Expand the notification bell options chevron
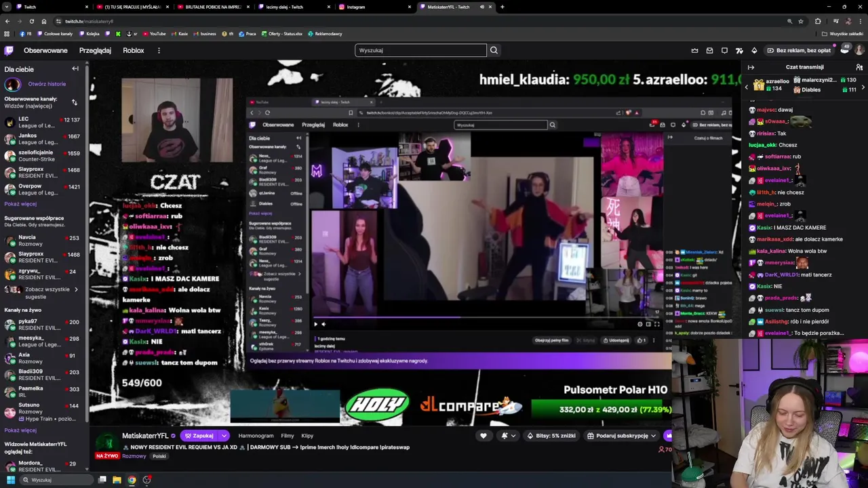868x488 pixels. (x=513, y=436)
